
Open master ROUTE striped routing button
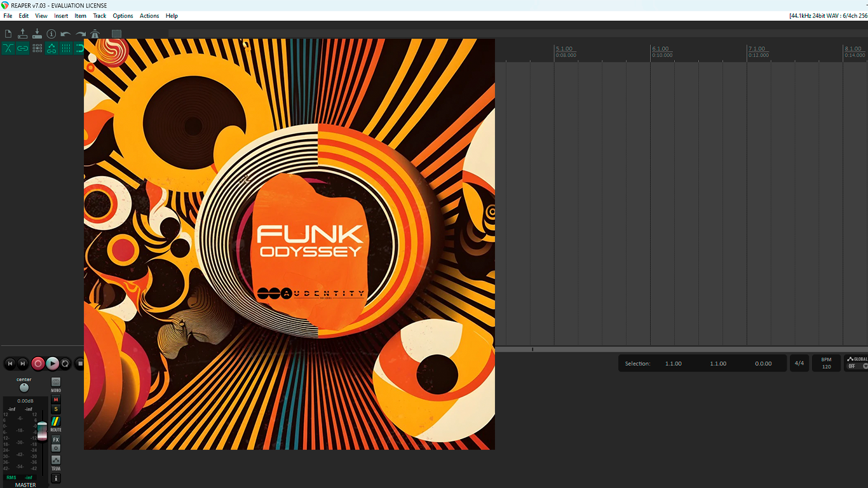[56, 421]
